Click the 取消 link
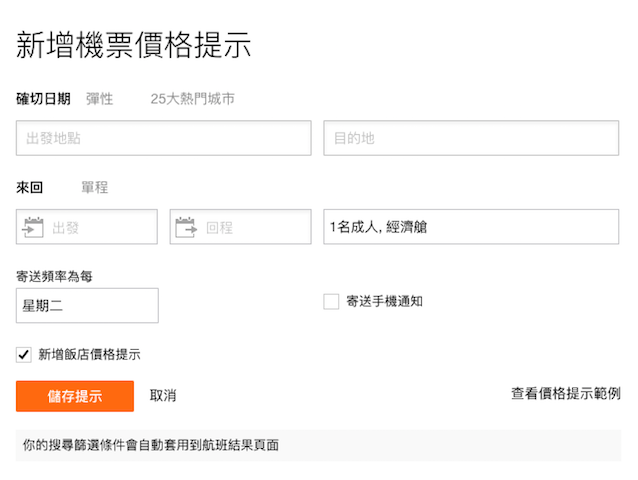This screenshot has width=638, height=480. (x=163, y=395)
